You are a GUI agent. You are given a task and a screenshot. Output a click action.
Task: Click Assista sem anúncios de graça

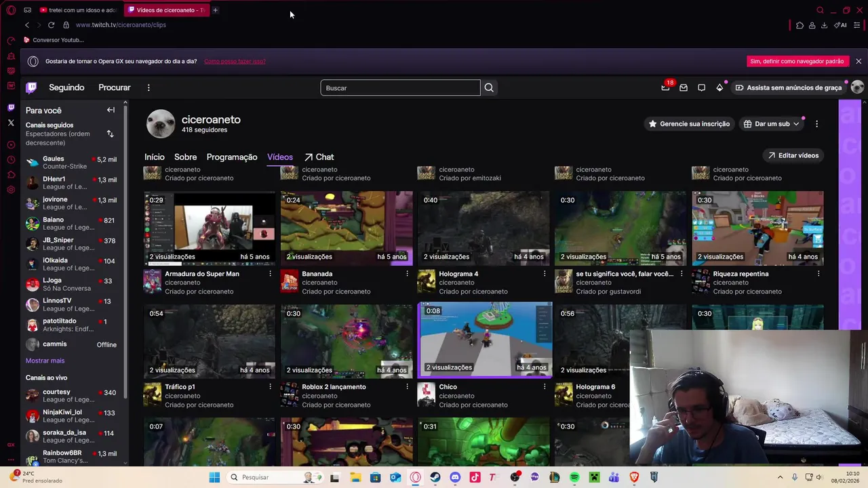tap(788, 87)
